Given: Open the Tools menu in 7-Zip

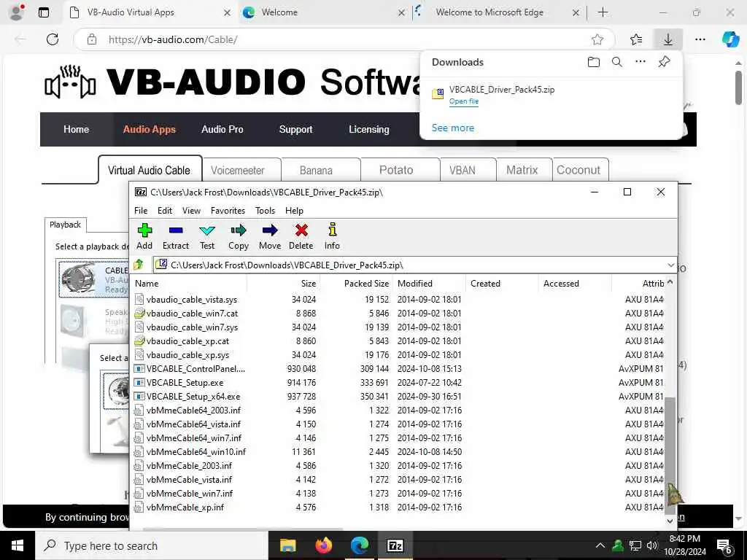Looking at the screenshot, I should click(265, 211).
